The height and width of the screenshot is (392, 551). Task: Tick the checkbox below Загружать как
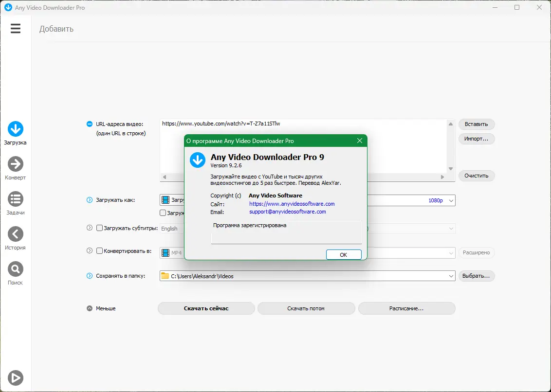(x=163, y=213)
